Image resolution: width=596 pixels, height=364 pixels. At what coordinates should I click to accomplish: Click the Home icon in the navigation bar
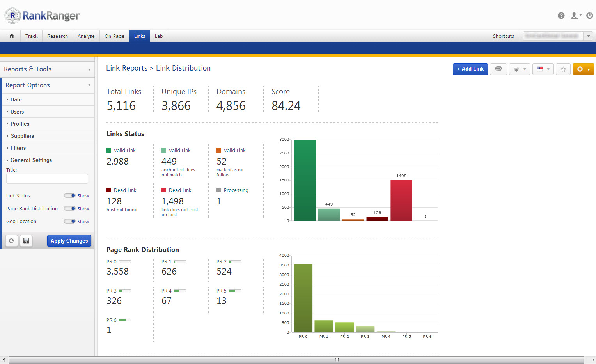tap(12, 36)
